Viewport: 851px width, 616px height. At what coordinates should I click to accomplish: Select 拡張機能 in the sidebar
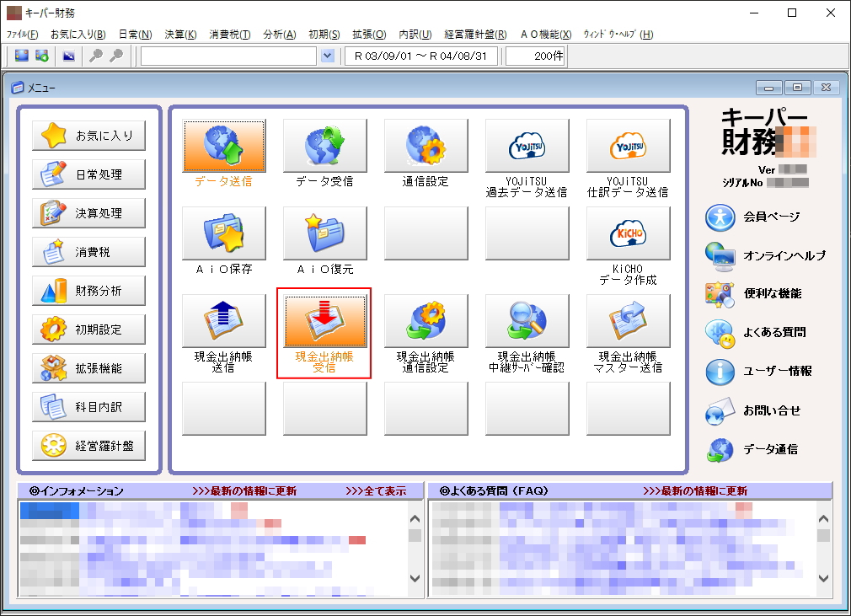click(89, 368)
